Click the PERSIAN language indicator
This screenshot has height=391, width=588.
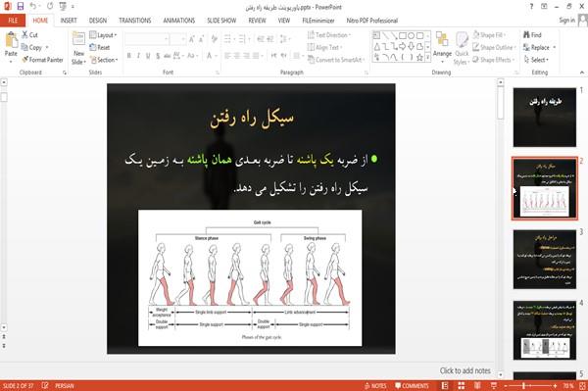(65, 386)
